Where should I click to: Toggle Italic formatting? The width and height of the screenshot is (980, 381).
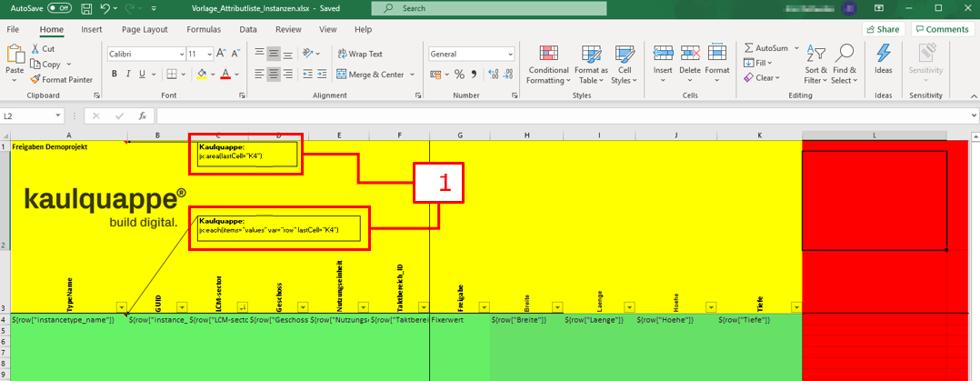(129, 74)
